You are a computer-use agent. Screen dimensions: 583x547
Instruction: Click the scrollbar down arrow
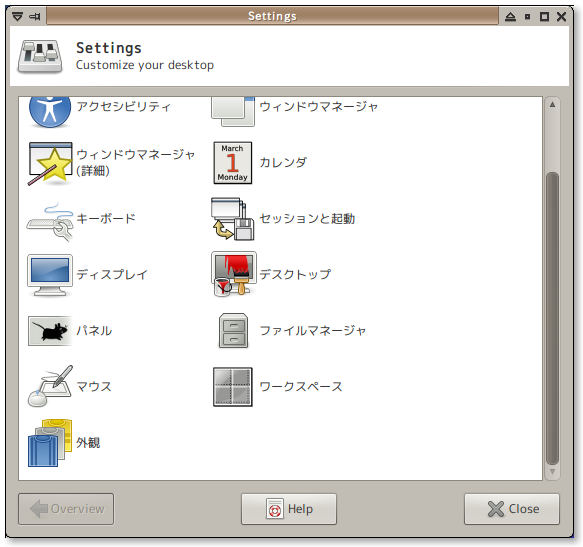[553, 472]
